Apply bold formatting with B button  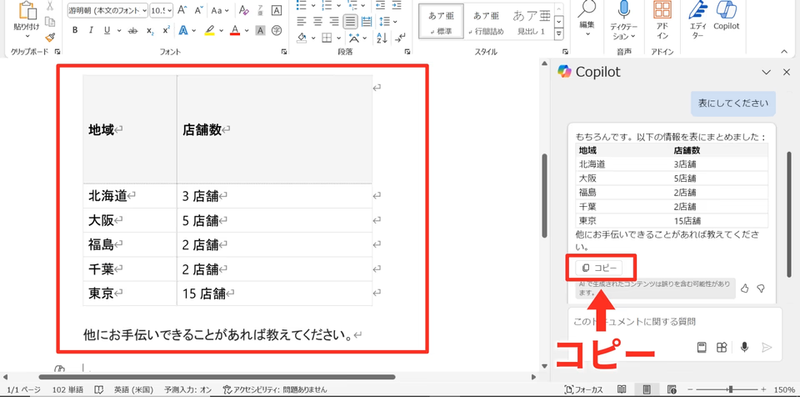point(75,30)
